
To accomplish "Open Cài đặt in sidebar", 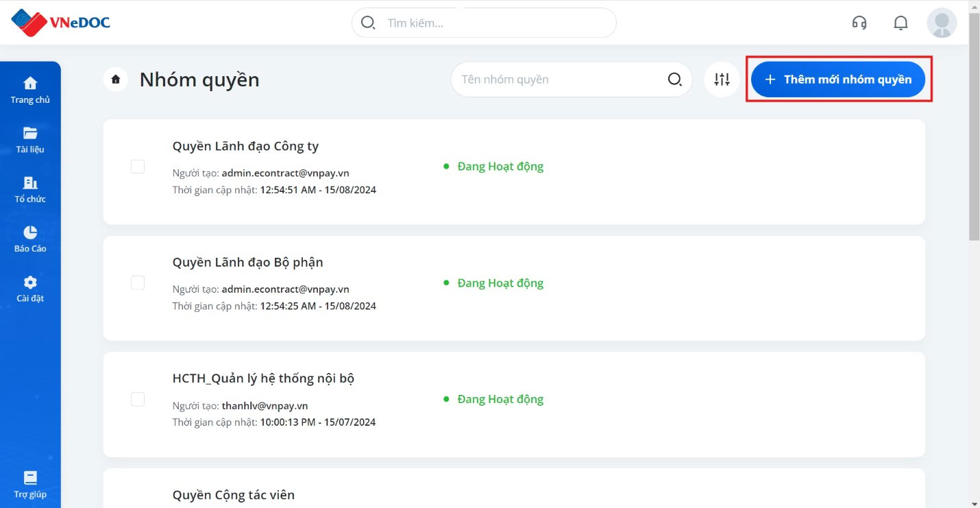I will click(30, 289).
